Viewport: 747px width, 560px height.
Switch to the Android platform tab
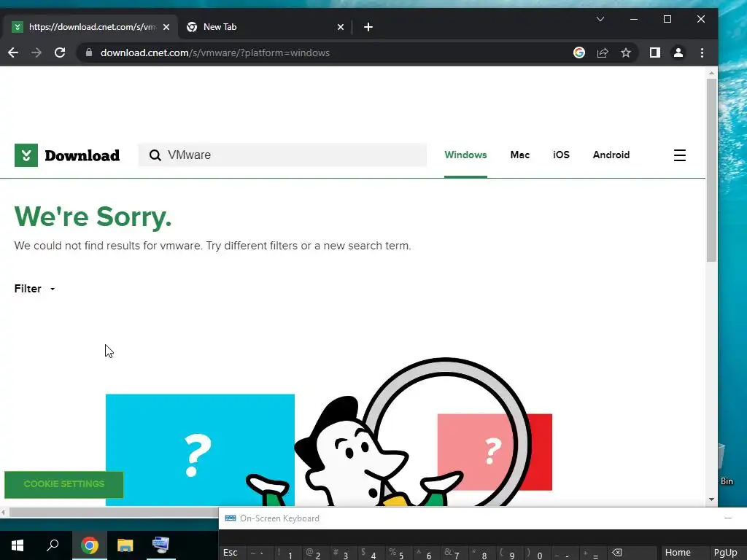(x=611, y=155)
